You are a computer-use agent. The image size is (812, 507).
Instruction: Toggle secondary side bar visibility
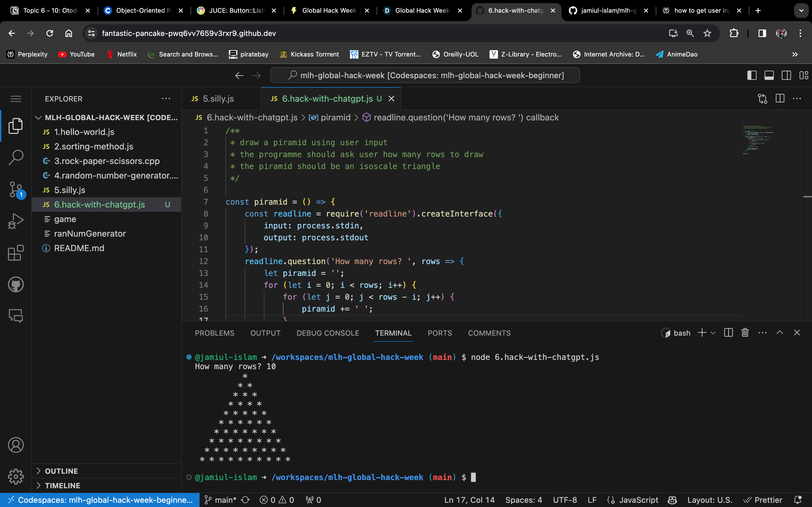(786, 76)
